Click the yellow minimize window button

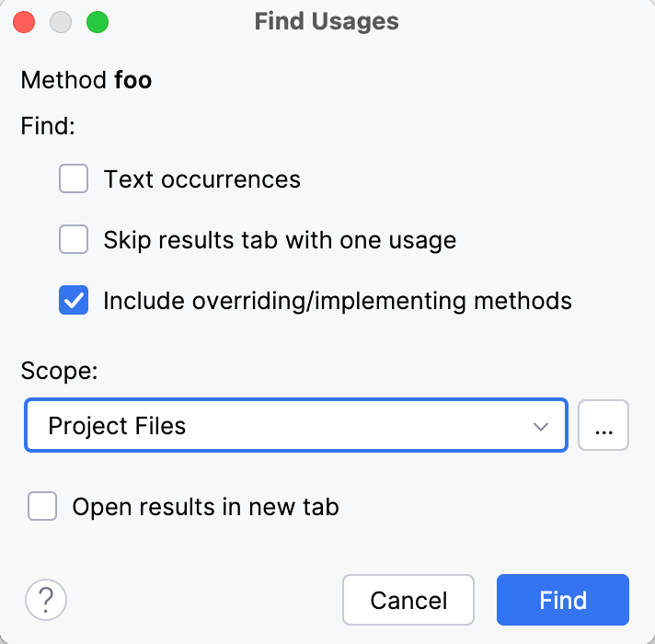coord(61,22)
